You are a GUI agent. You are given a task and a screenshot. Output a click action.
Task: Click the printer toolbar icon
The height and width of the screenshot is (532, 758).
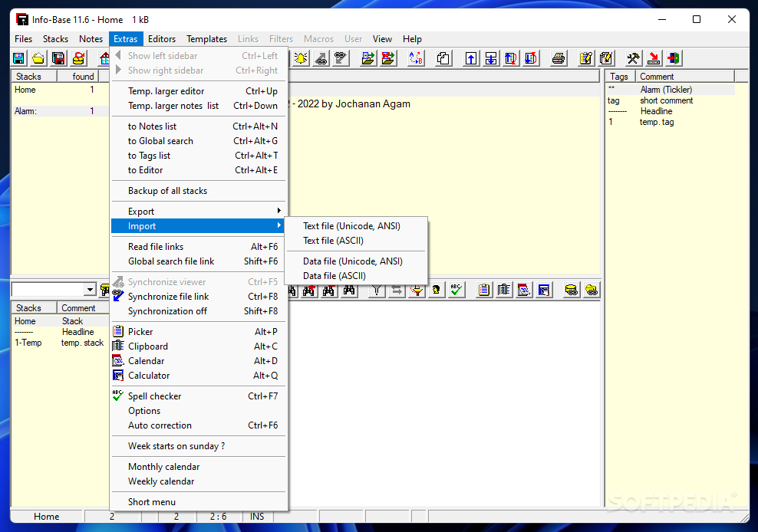coord(559,58)
